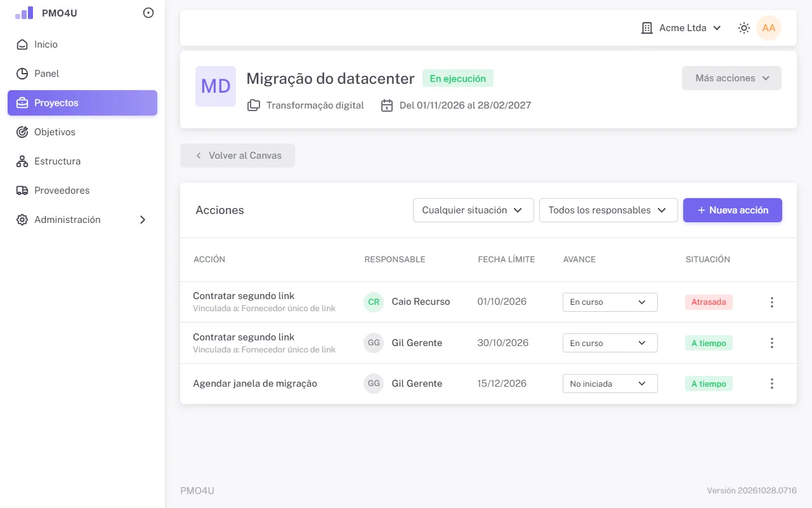The height and width of the screenshot is (508, 812).
Task: Open the En curso dropdown for Caio Recurso's action
Action: [x=610, y=302]
